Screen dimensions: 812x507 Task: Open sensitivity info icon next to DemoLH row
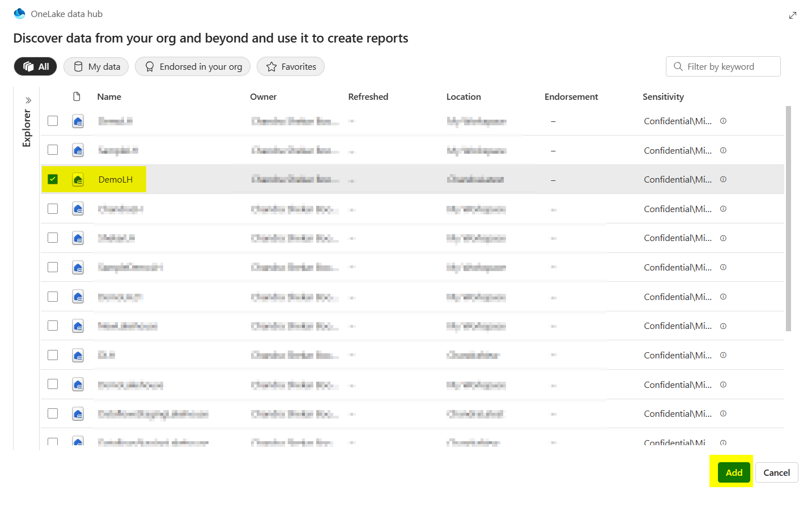[723, 179]
